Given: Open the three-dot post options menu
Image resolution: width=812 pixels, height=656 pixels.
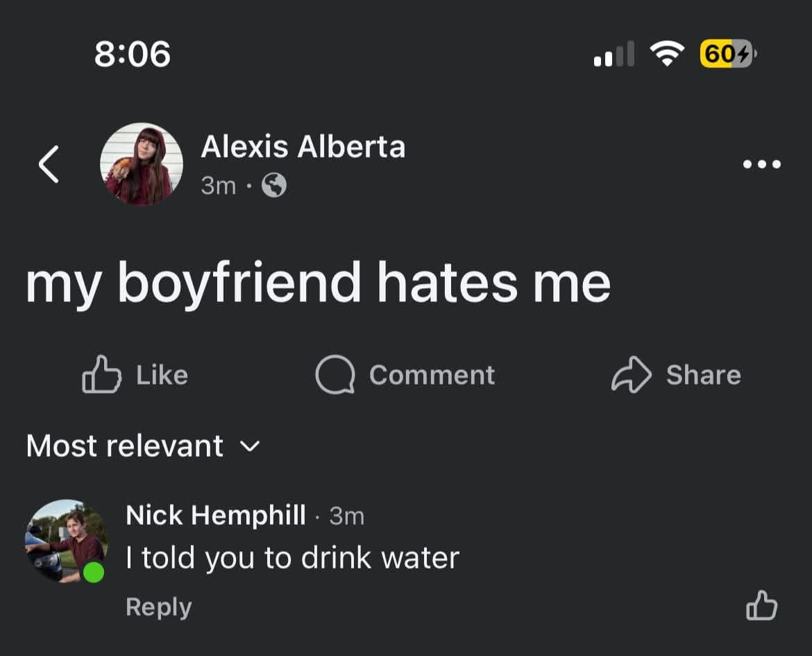Looking at the screenshot, I should [761, 165].
